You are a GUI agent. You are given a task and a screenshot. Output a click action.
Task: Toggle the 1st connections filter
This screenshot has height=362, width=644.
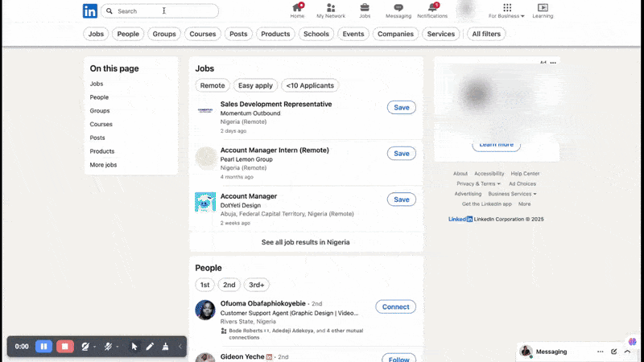pyautogui.click(x=204, y=285)
